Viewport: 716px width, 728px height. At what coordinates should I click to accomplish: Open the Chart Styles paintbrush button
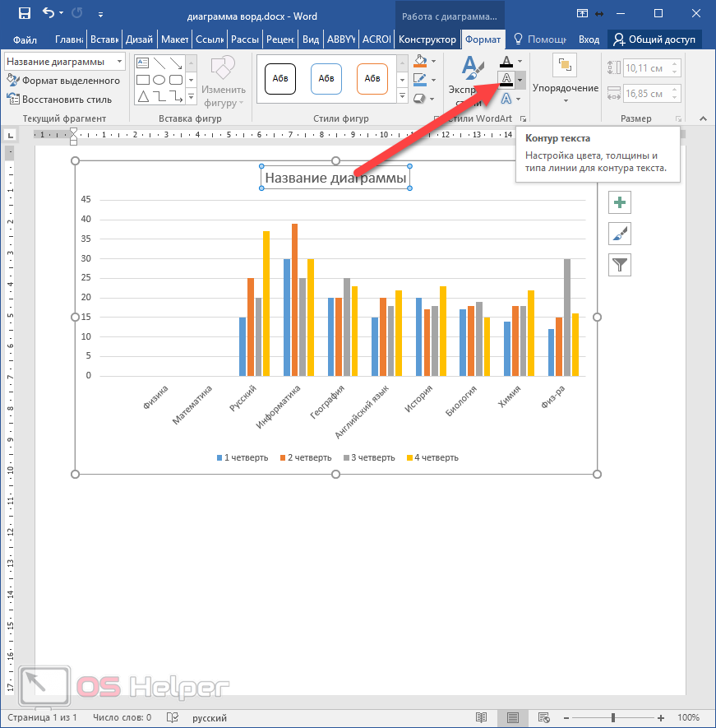click(x=619, y=234)
